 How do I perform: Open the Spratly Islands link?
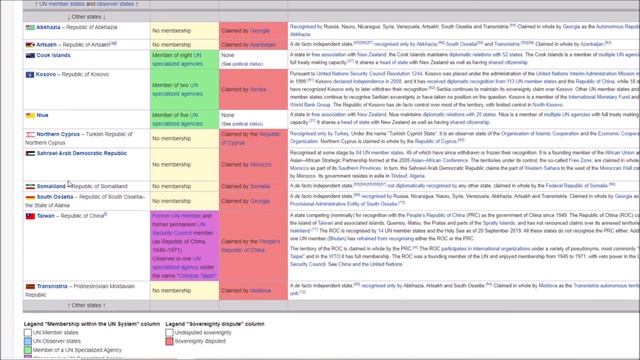(x=499, y=223)
